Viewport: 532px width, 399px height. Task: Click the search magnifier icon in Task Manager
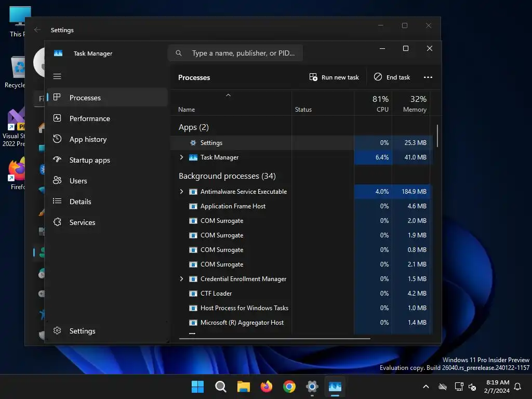pyautogui.click(x=179, y=53)
